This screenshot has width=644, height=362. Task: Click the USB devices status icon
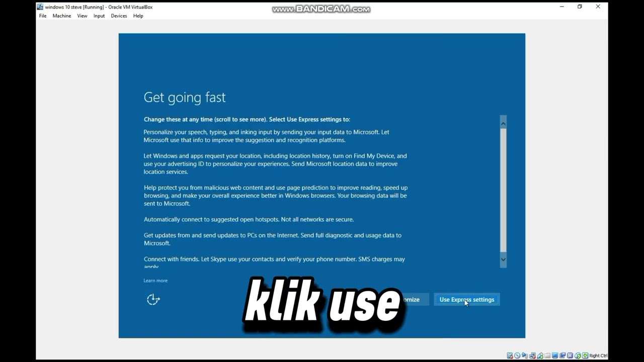coord(540,355)
